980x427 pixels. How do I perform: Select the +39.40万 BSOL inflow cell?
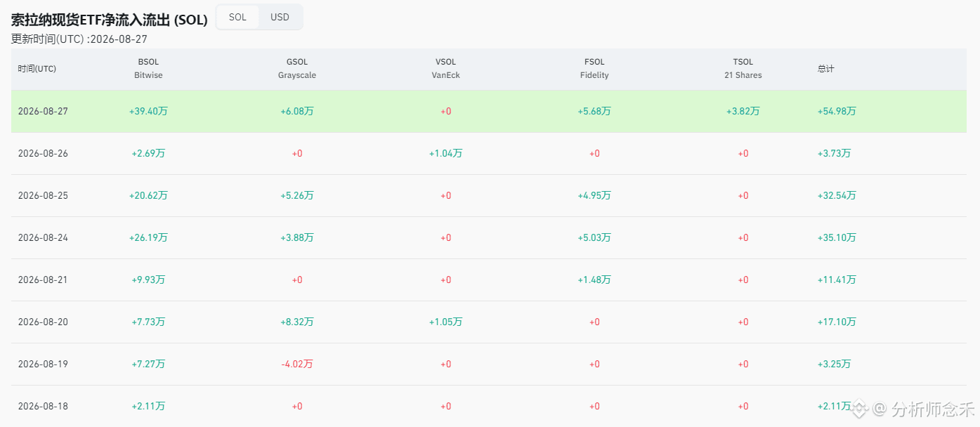[x=148, y=111]
